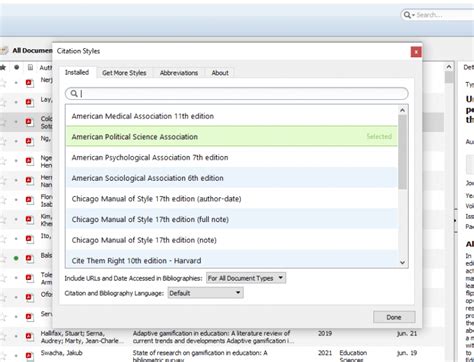Viewport: 474px width, 362px height.
Task: Close the Citation Styles dialog
Action: tap(416, 52)
